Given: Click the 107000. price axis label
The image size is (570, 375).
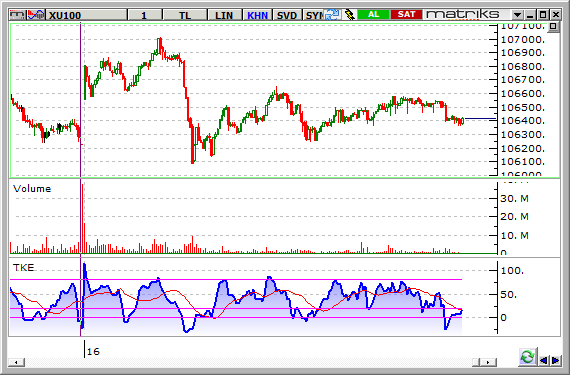Looking at the screenshot, I should tap(523, 40).
